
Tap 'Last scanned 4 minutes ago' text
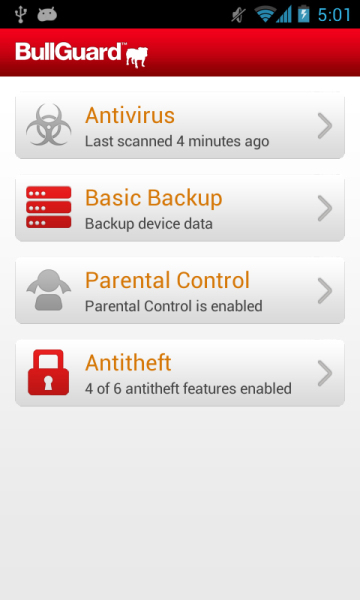click(177, 141)
